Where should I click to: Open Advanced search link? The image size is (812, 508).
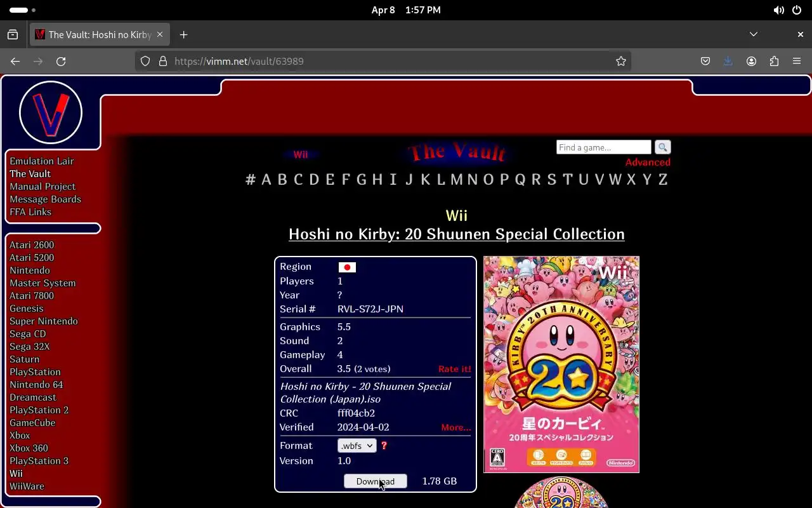[x=648, y=163]
